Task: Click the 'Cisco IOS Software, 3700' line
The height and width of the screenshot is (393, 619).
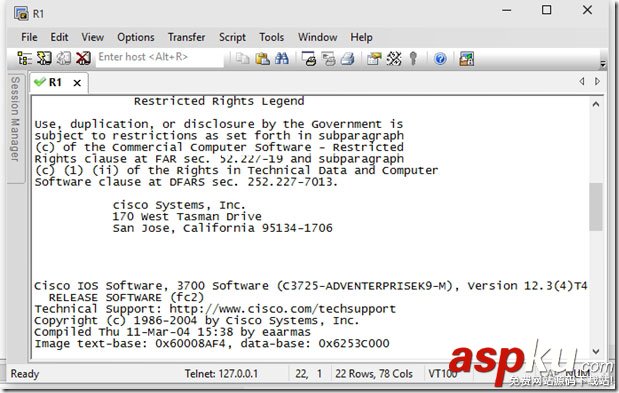Action: click(x=311, y=286)
